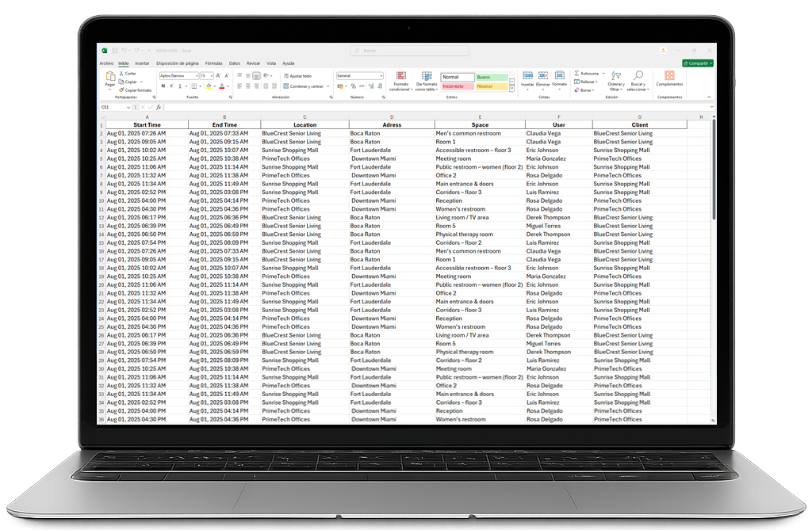Toggle Combinar y centrar merging
Viewport: 812px width, 530px height.
[303, 86]
